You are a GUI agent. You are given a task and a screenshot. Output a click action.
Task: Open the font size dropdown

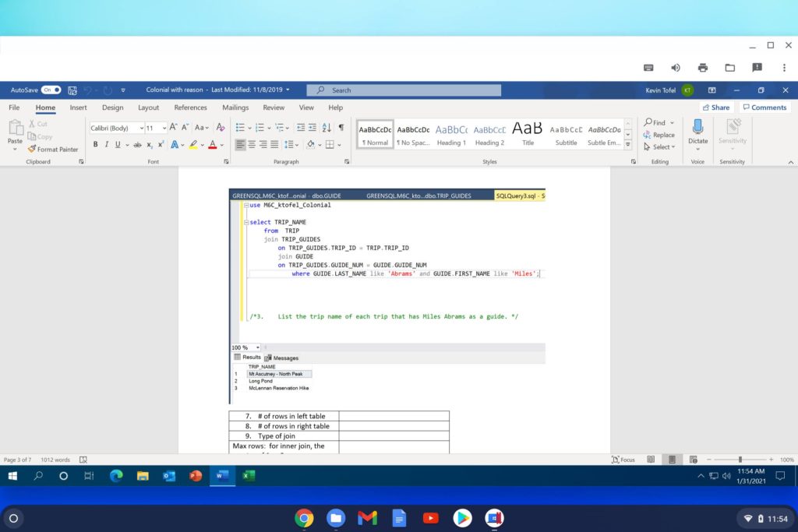tap(164, 129)
